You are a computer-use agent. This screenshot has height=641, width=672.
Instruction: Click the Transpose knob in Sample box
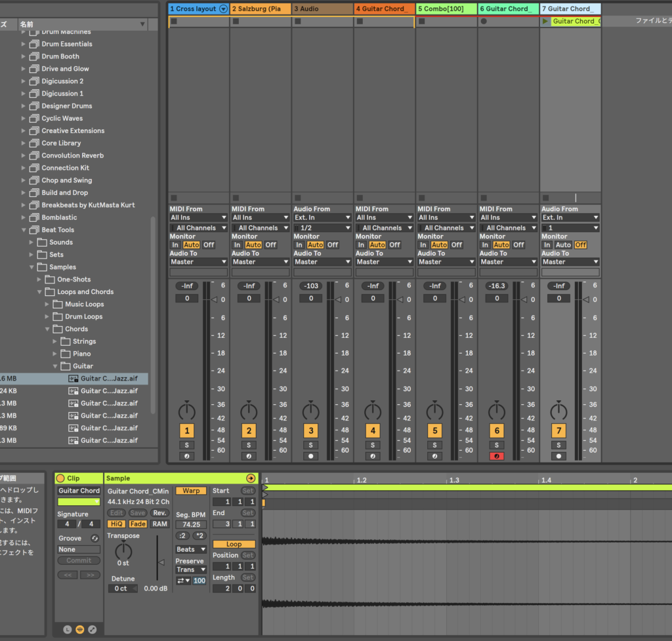point(123,551)
